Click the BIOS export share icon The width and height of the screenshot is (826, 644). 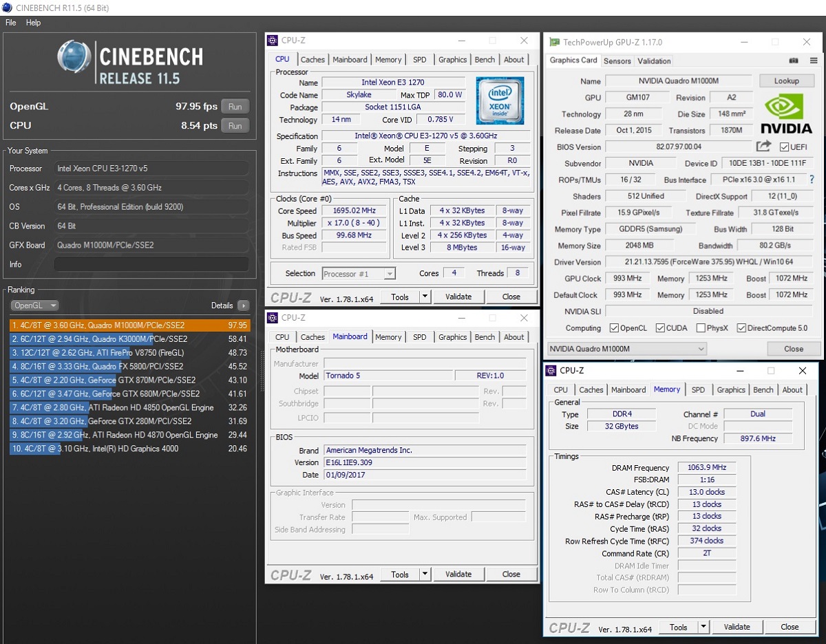click(x=763, y=147)
